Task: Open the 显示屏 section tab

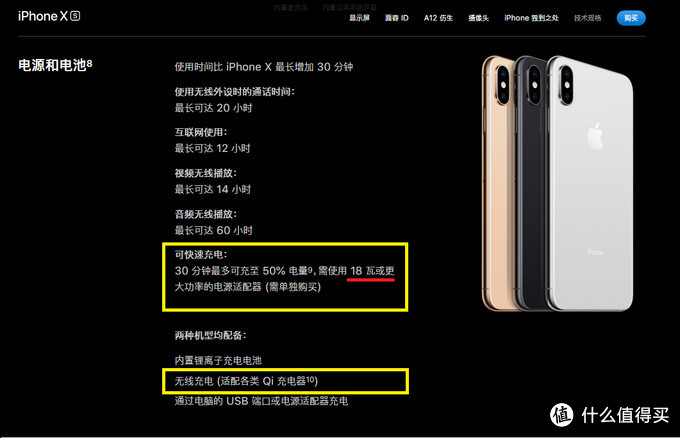Action: click(x=360, y=18)
